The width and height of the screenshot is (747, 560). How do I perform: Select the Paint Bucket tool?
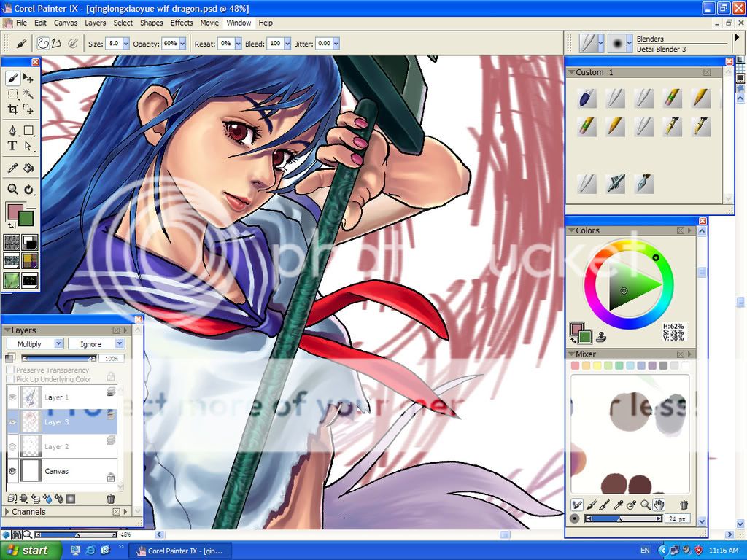coord(28,168)
